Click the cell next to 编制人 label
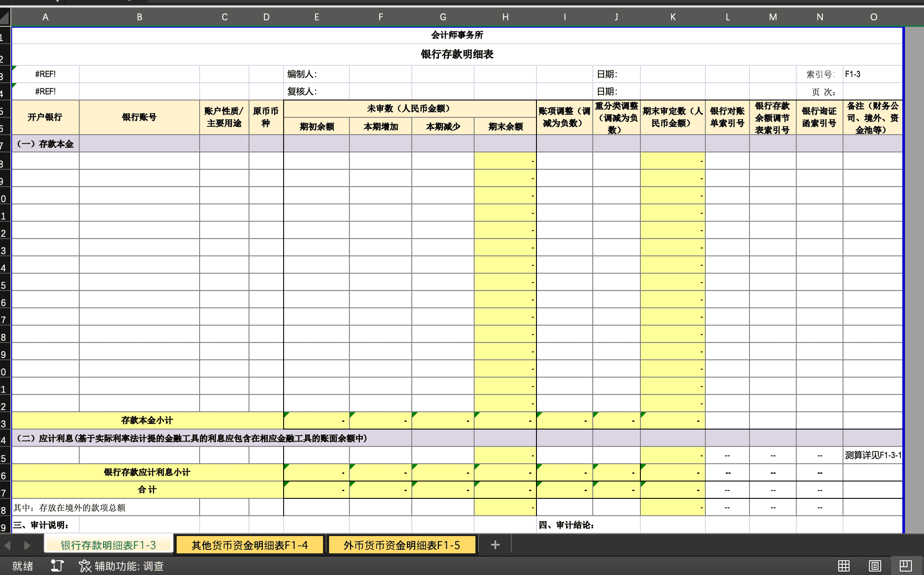This screenshot has height=575, width=924. tap(380, 74)
